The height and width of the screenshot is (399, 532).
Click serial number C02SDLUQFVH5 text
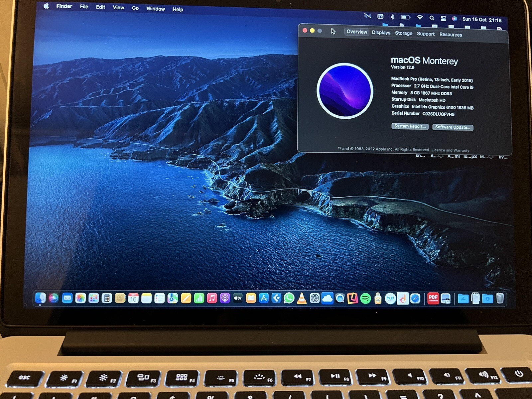438,114
